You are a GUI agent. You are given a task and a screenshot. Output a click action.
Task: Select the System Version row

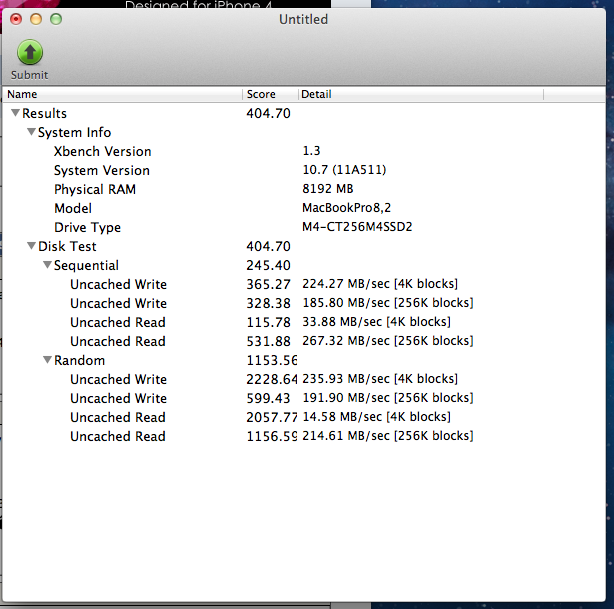point(304,170)
